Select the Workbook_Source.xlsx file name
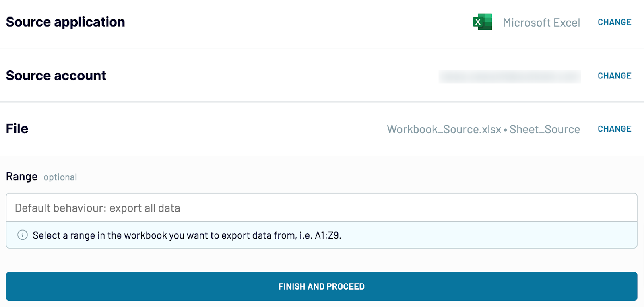644x307 pixels. pos(444,129)
